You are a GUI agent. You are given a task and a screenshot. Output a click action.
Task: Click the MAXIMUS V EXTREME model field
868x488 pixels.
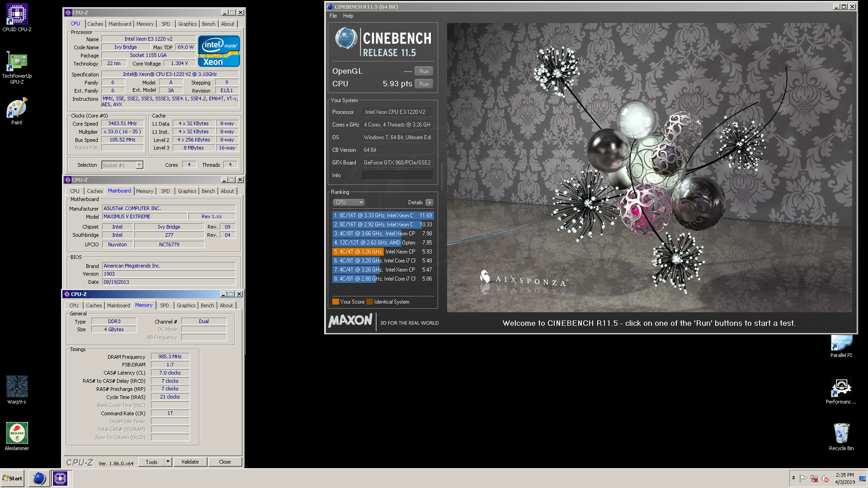[144, 216]
